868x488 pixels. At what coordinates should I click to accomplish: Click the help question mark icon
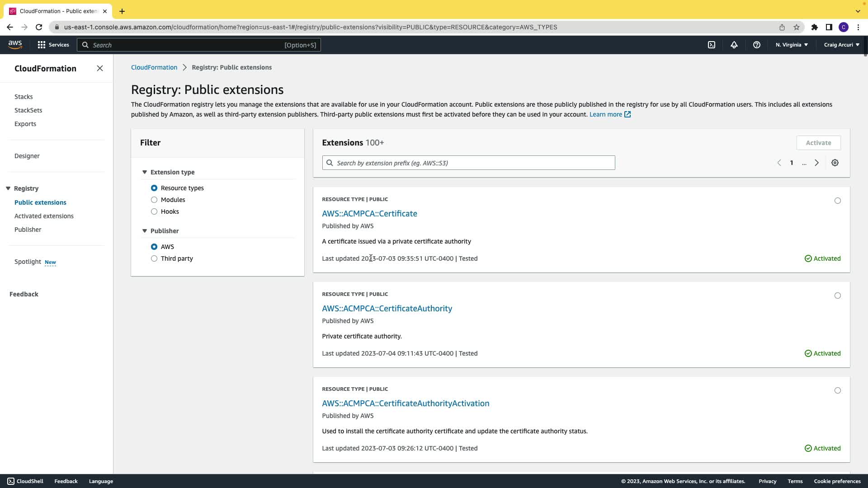coord(757,45)
